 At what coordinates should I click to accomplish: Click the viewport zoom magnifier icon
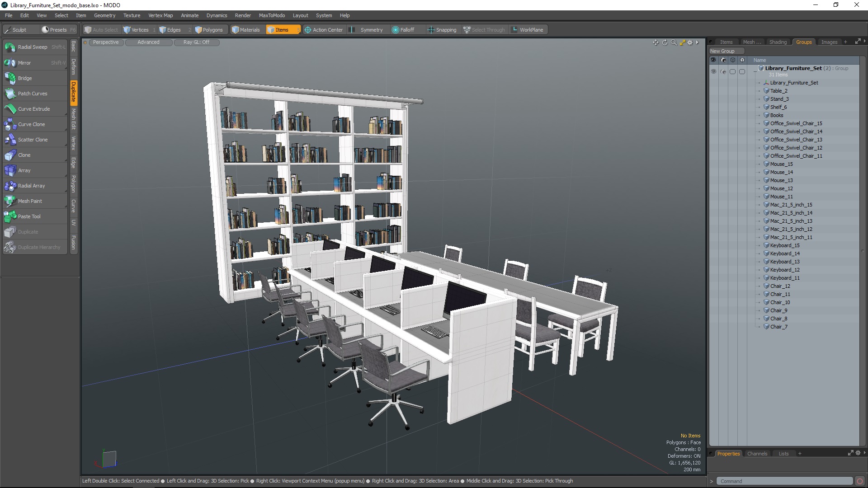(674, 42)
